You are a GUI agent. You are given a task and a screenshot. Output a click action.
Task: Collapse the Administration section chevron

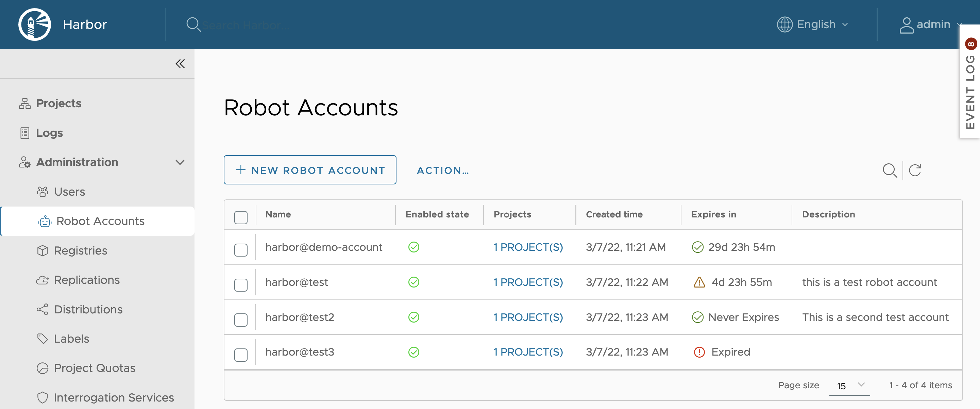180,163
